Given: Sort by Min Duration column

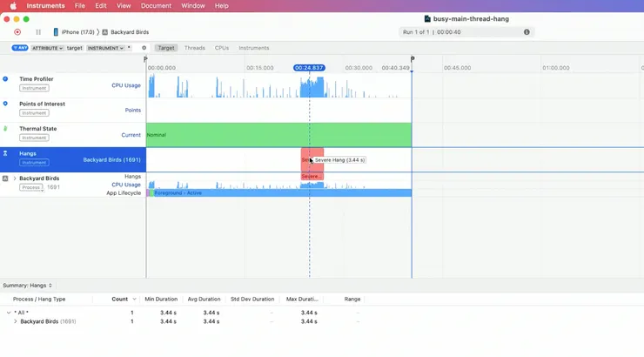Looking at the screenshot, I should click(161, 299).
